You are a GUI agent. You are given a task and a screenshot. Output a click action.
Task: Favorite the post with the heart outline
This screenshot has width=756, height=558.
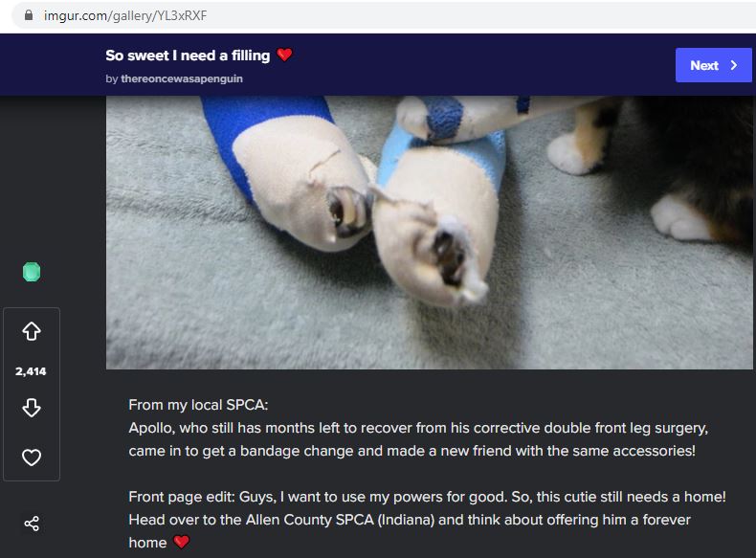click(32, 458)
